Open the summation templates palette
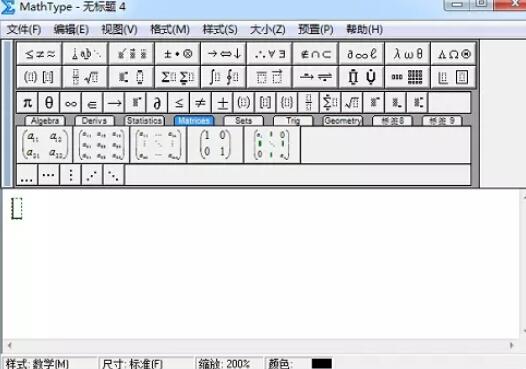 tap(177, 77)
